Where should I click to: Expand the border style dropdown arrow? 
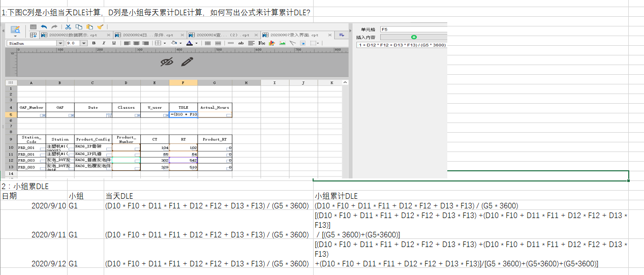click(x=165, y=43)
